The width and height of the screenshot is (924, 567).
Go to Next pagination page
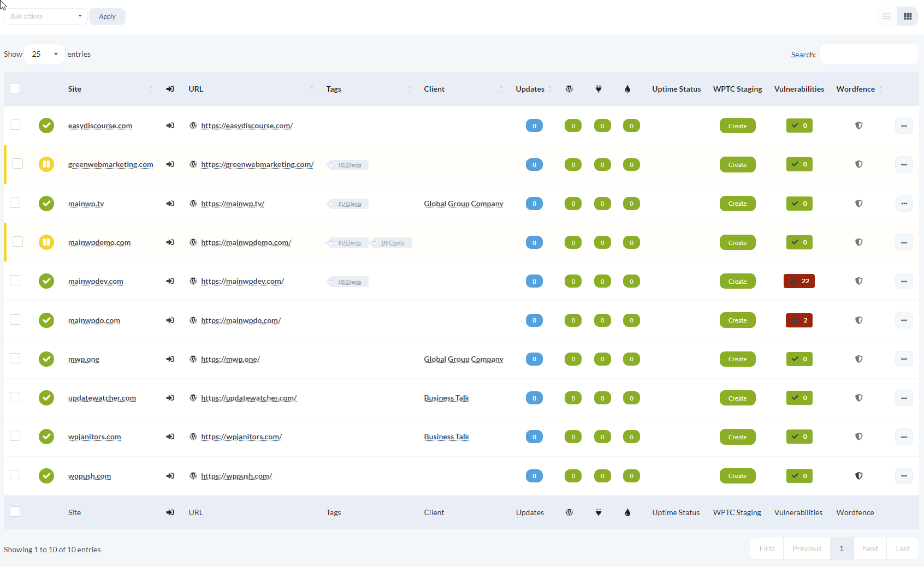point(870,548)
